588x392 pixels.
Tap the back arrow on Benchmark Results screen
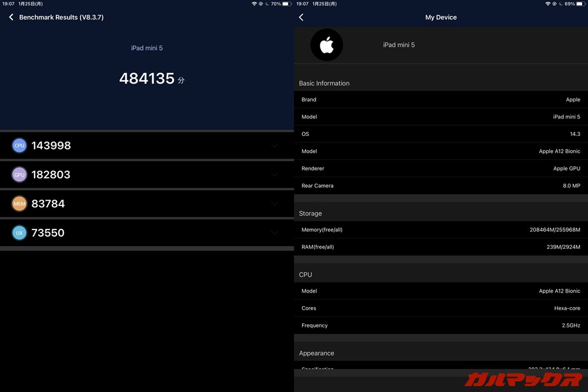click(x=11, y=17)
